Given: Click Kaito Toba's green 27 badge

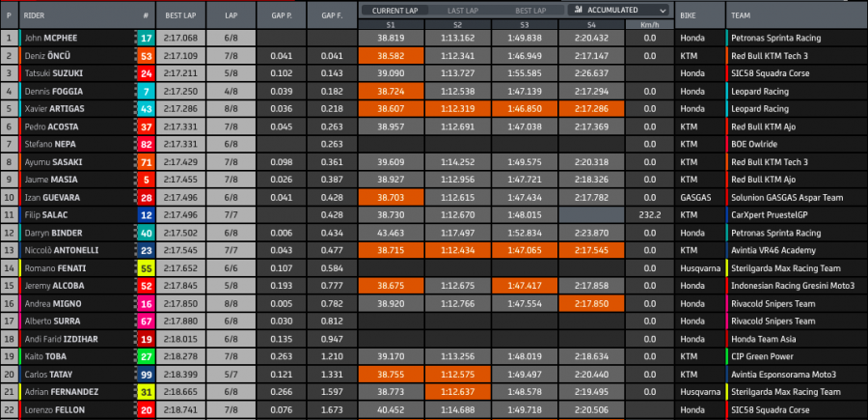Looking at the screenshot, I should tap(146, 355).
